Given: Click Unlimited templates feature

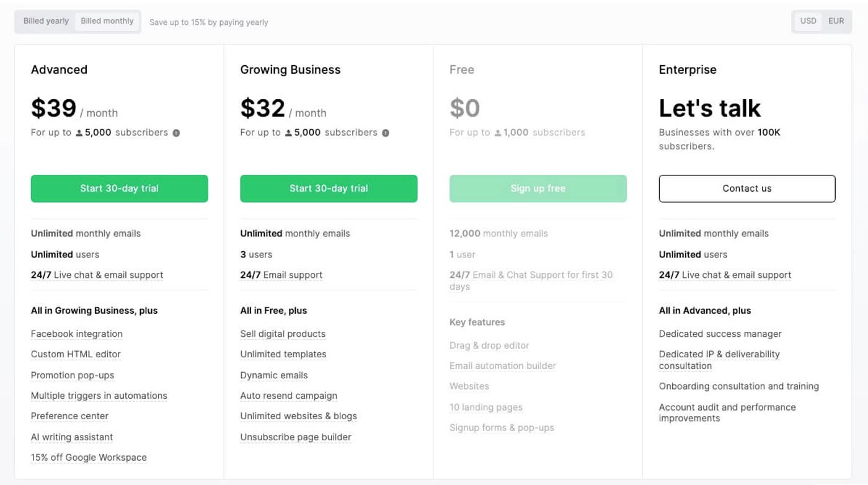Looking at the screenshot, I should [x=283, y=354].
